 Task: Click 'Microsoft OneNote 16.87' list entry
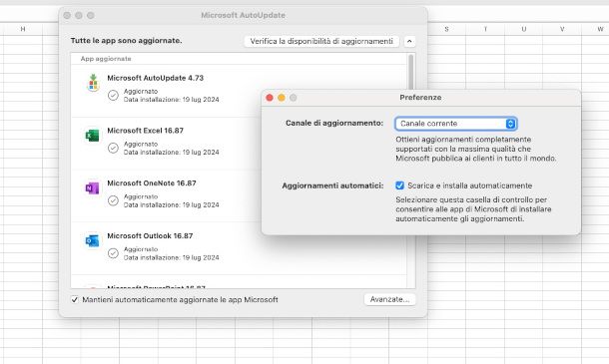[x=152, y=183]
